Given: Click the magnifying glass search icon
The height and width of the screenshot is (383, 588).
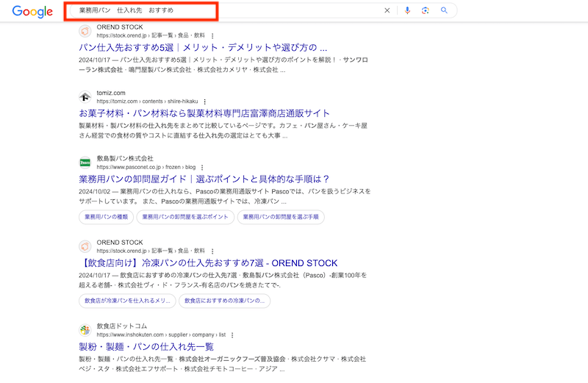Looking at the screenshot, I should pyautogui.click(x=444, y=10).
